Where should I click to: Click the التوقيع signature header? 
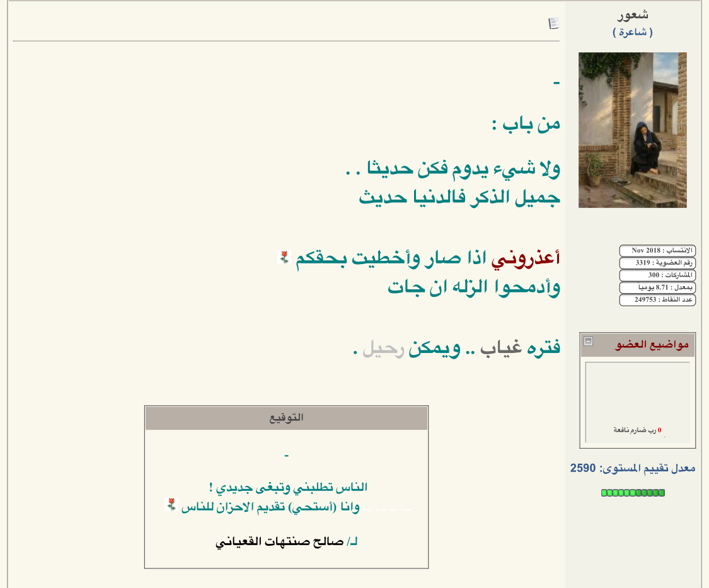point(286,418)
